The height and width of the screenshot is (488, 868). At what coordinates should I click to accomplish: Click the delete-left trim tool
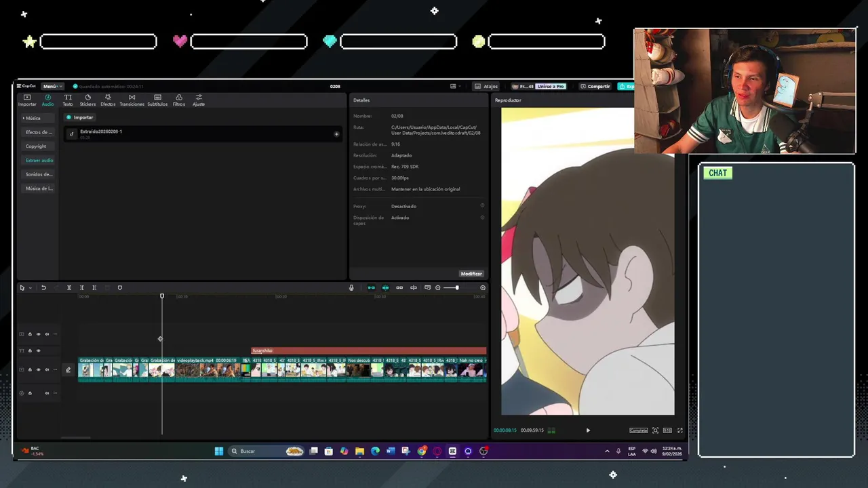click(x=81, y=288)
